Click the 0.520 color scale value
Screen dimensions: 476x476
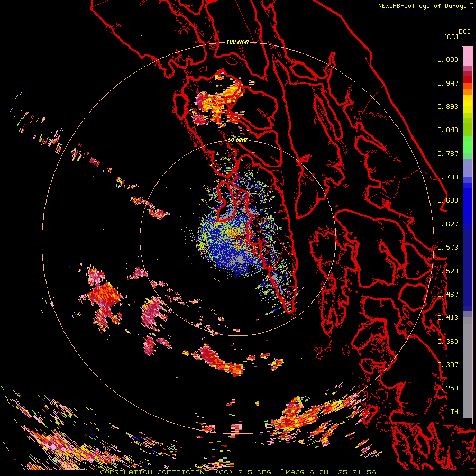pos(448,271)
